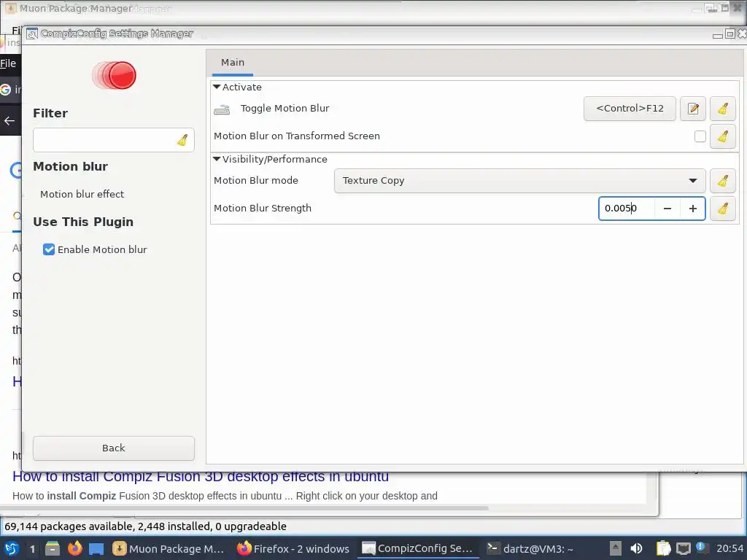Click the Firefox back arrow behind the dialog
Screen dimensions: 747x560
[9, 121]
